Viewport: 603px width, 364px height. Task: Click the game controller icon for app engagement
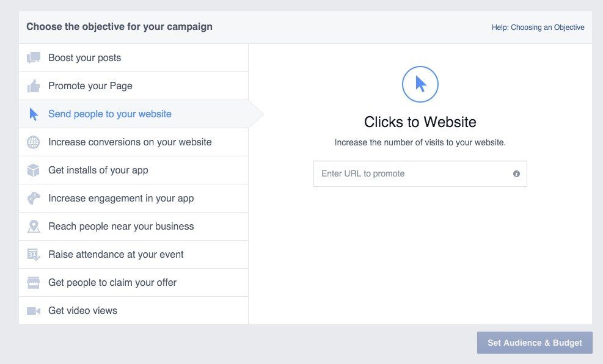[x=33, y=198]
